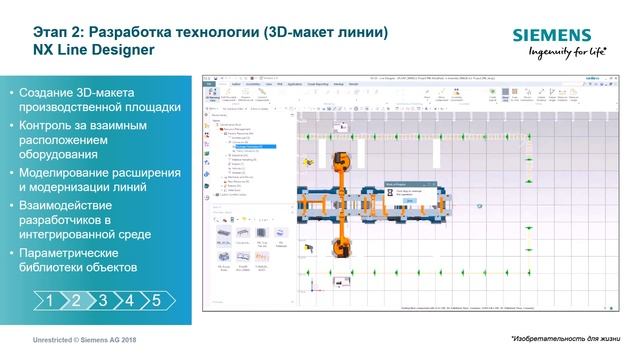The image size is (640, 360).
Task: Select the highlighted blue tree row in navigator
Action: coord(256,147)
